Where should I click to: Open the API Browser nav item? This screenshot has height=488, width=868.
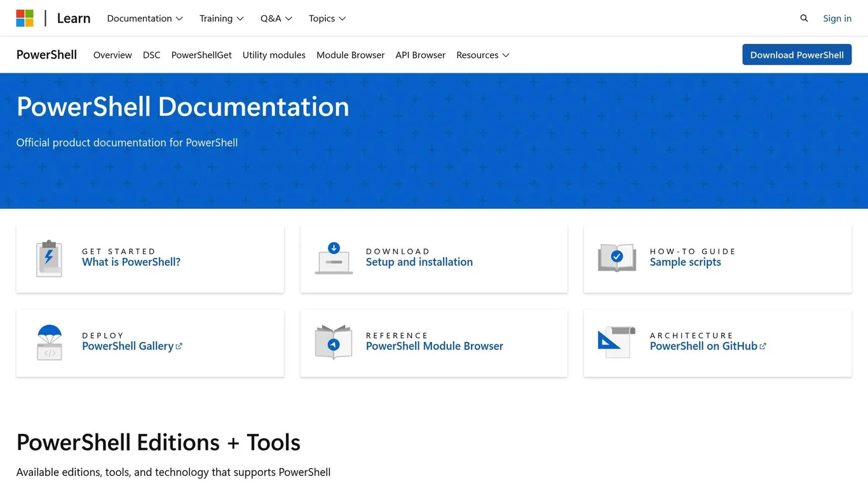point(421,55)
